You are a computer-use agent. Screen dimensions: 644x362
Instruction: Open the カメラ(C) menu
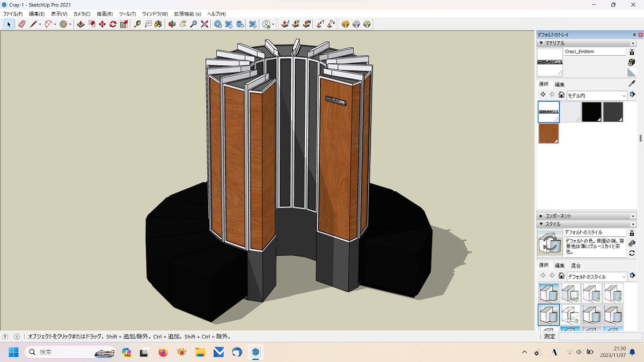[82, 13]
